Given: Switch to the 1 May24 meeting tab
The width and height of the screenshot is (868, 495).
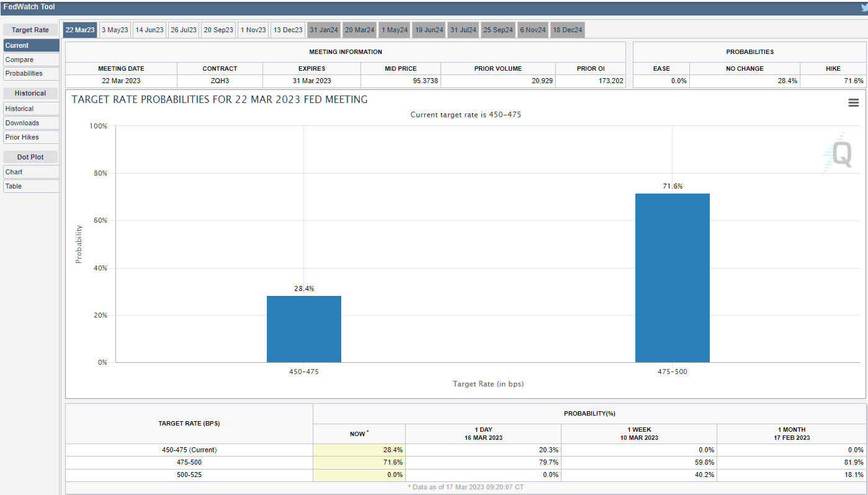Looking at the screenshot, I should click(x=394, y=29).
